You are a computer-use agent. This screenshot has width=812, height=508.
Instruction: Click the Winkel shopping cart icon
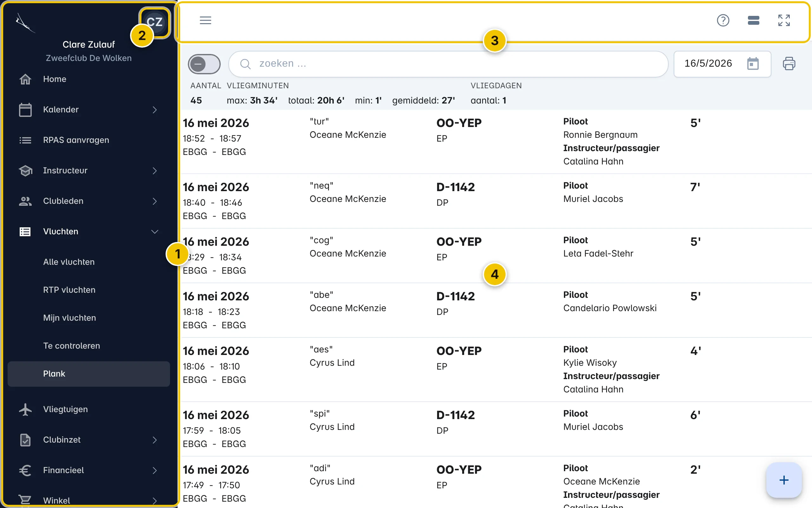tap(25, 501)
